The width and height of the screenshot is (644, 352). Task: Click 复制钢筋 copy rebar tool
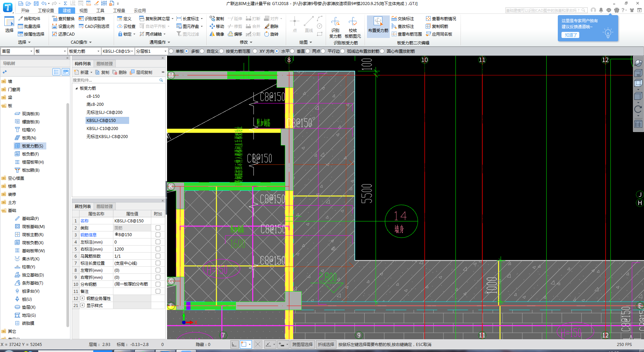437,26
